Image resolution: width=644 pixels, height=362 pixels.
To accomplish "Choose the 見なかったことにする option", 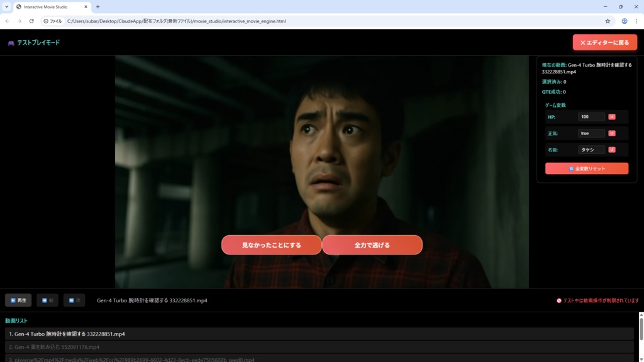I will [x=271, y=244].
